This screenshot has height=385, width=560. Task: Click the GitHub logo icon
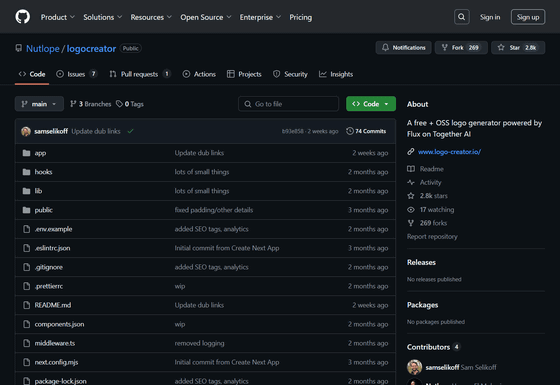(22, 17)
